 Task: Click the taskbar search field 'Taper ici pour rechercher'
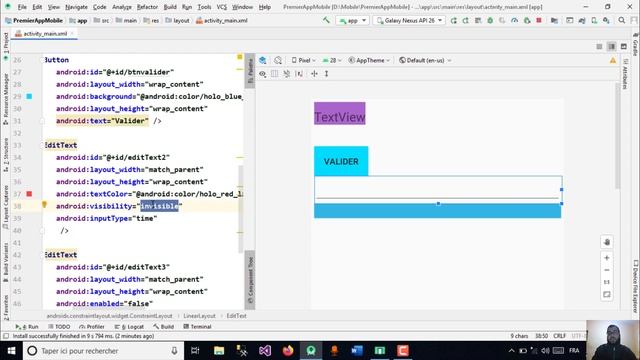coord(103,351)
